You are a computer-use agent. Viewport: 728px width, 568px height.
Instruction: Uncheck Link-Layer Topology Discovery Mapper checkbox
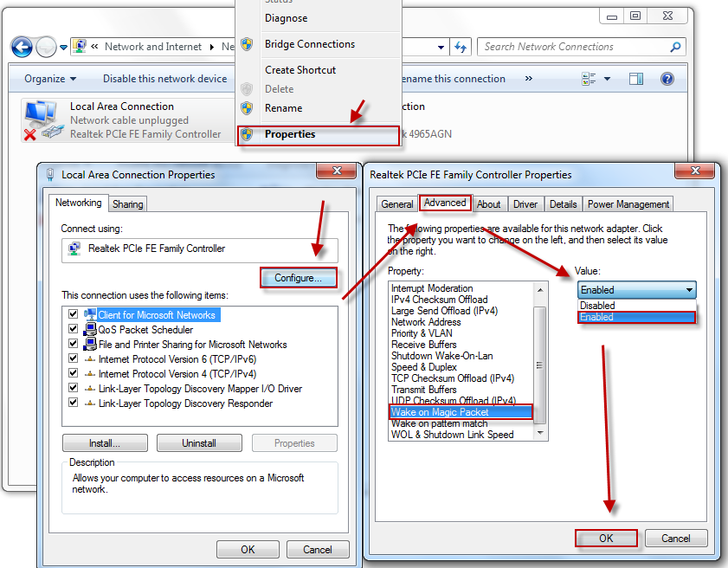click(x=73, y=388)
